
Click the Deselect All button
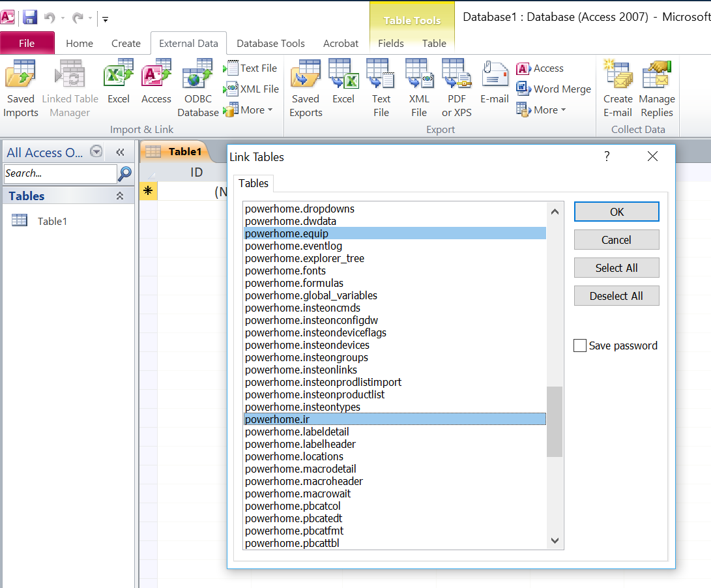tap(617, 296)
